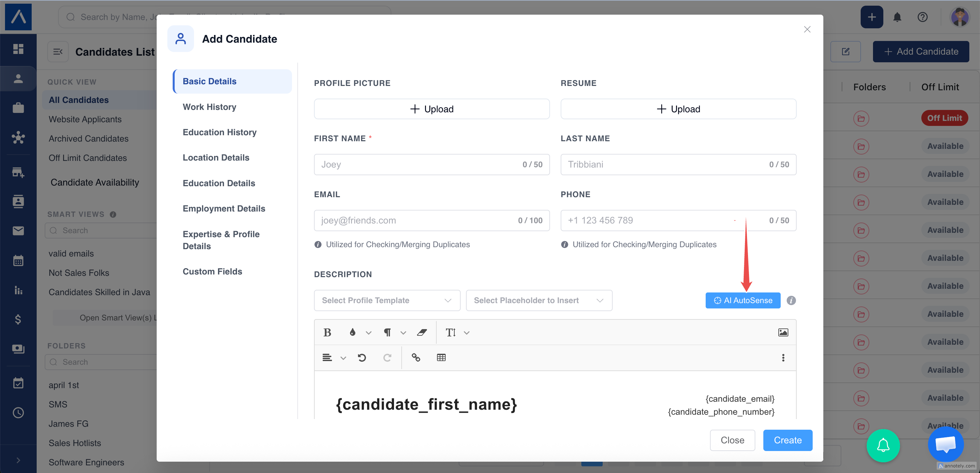Screen dimensions: 980x473
Task: Open the dollar sign sidebar icon
Action: point(18,319)
